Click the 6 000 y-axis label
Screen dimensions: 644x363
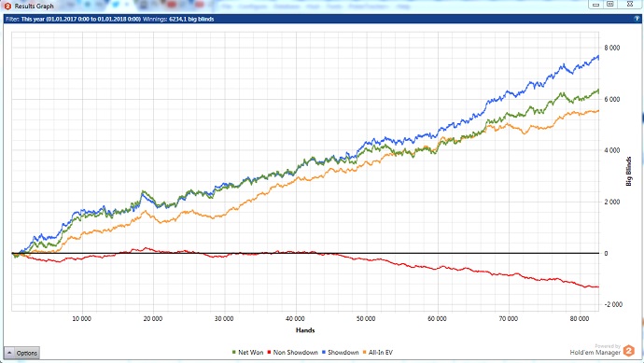[x=611, y=99]
